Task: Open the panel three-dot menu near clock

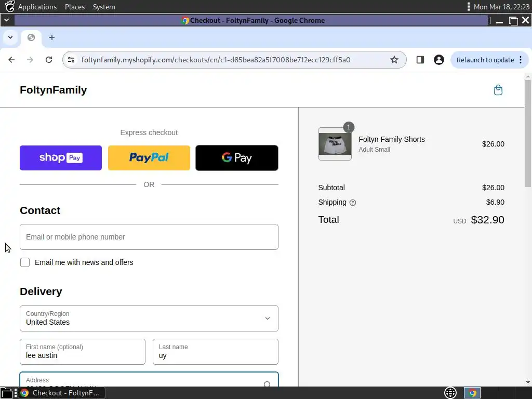Action: tap(468, 7)
